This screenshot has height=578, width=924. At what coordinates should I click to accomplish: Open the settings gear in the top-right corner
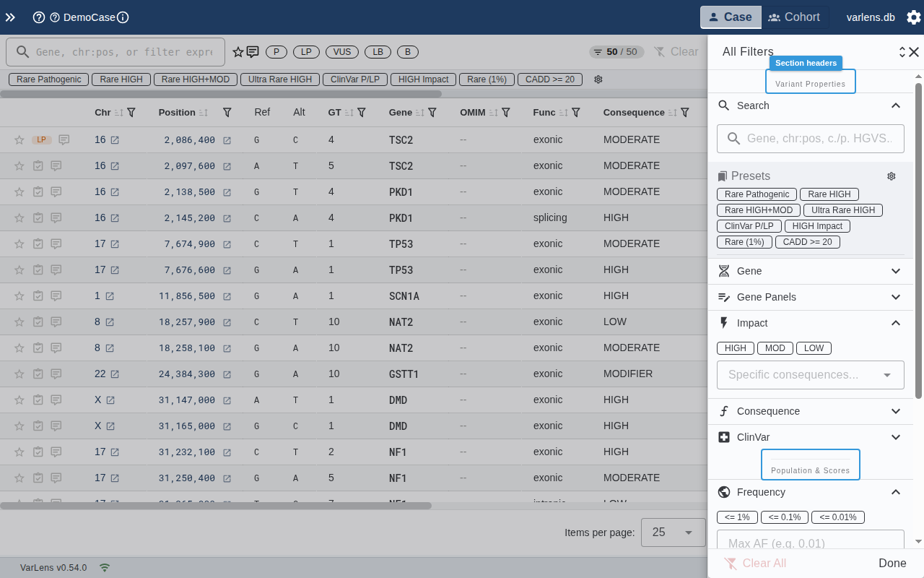[913, 17]
